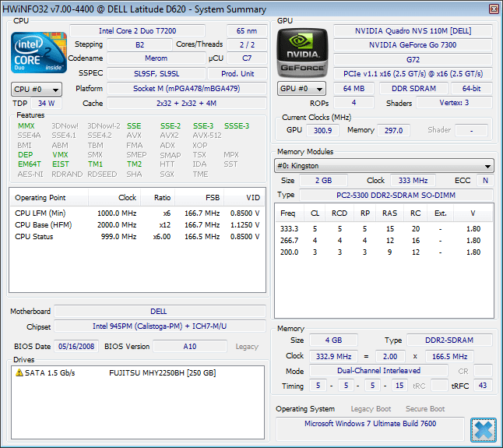Click the warning icon next to SATA drive
Image resolution: width=503 pixels, height=448 pixels.
pos(19,372)
